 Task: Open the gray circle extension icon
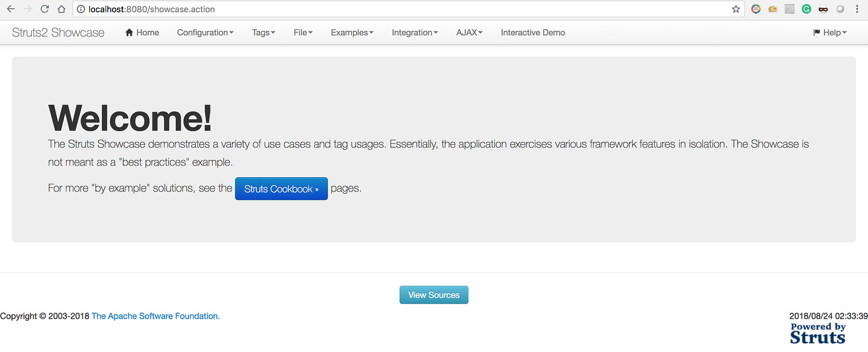click(x=840, y=9)
